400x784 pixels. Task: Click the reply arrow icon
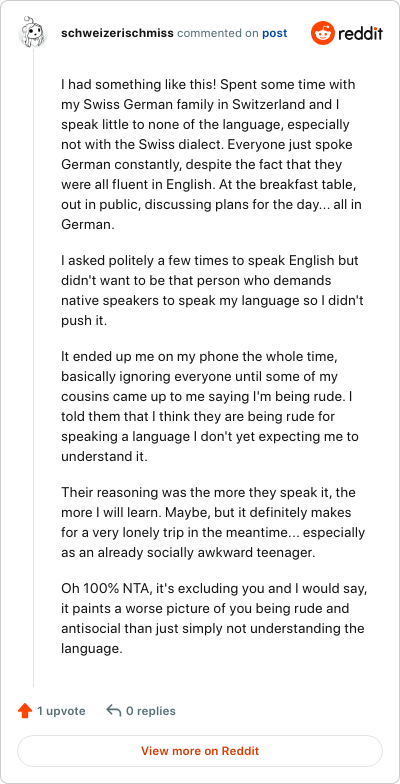click(114, 710)
